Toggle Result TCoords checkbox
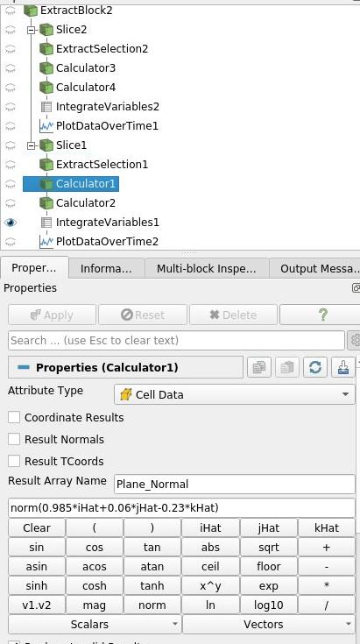 pos(14,461)
